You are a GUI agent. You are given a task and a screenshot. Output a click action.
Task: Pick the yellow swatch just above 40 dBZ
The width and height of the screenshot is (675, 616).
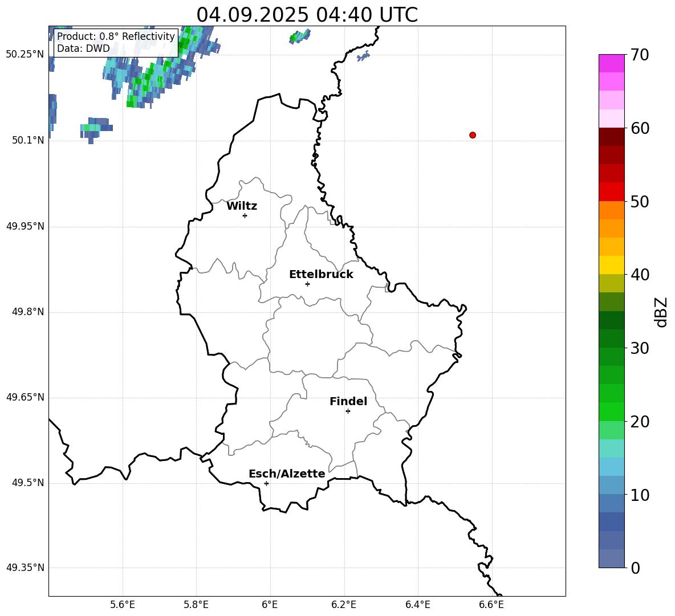pyautogui.click(x=612, y=265)
